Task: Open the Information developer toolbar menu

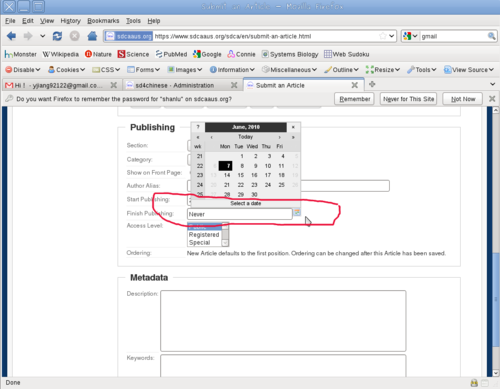Action: click(x=232, y=70)
